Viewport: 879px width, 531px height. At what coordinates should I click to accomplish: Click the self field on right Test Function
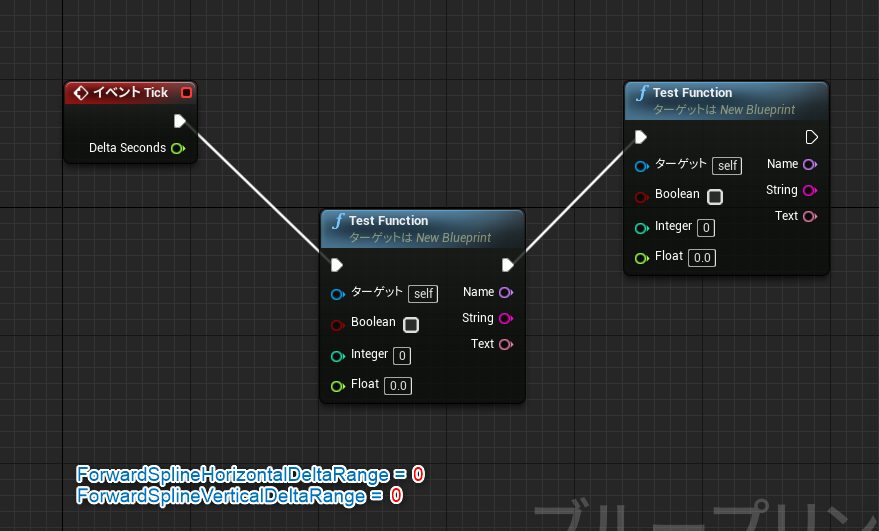click(x=727, y=166)
